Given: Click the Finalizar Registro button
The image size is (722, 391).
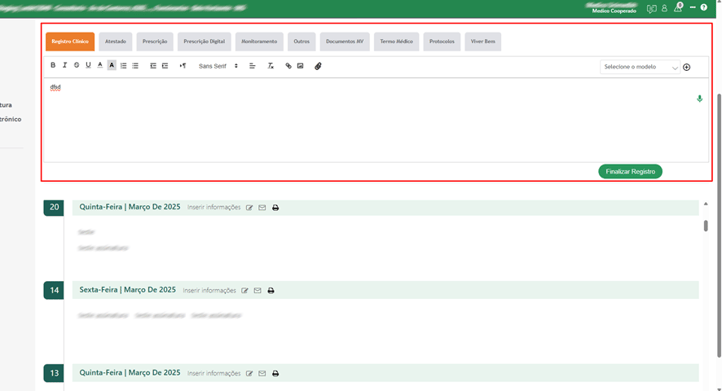Looking at the screenshot, I should (x=630, y=171).
